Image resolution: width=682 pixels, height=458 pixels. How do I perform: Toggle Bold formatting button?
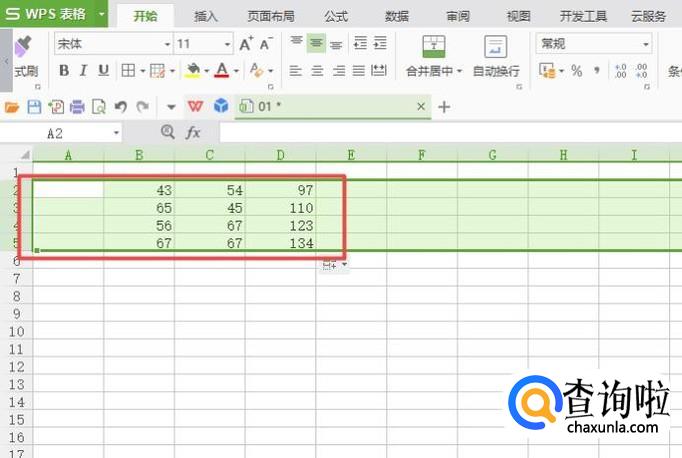pos(64,70)
